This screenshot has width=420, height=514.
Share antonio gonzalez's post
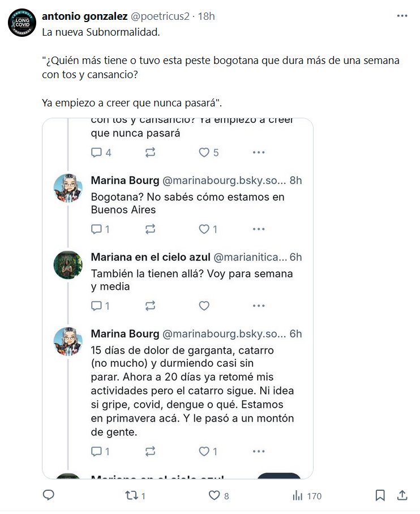point(402,495)
